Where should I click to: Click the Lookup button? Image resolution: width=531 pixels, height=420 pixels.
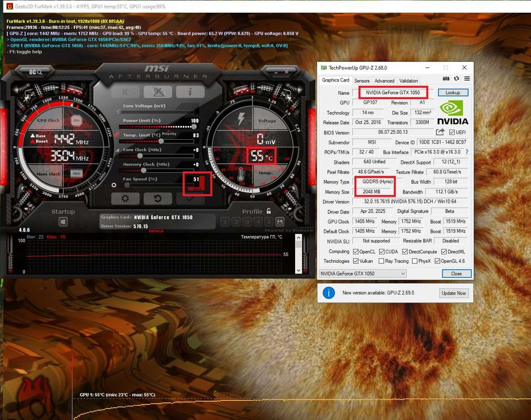pyautogui.click(x=453, y=92)
